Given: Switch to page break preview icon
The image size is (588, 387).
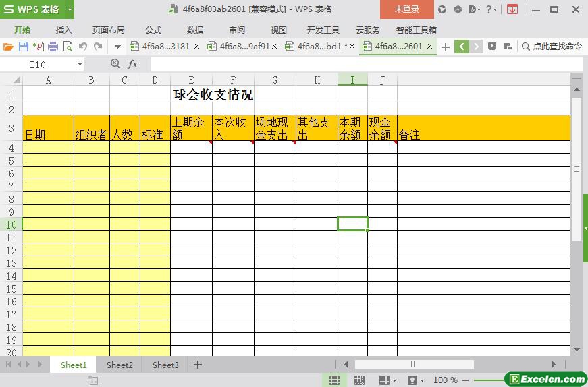Looking at the screenshot, I should click(x=359, y=380).
